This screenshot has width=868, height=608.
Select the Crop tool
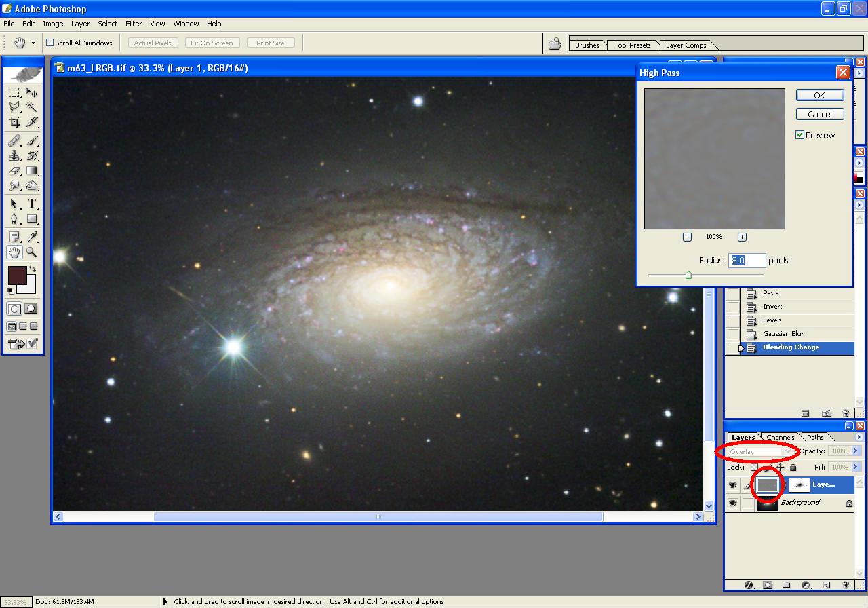click(x=14, y=122)
